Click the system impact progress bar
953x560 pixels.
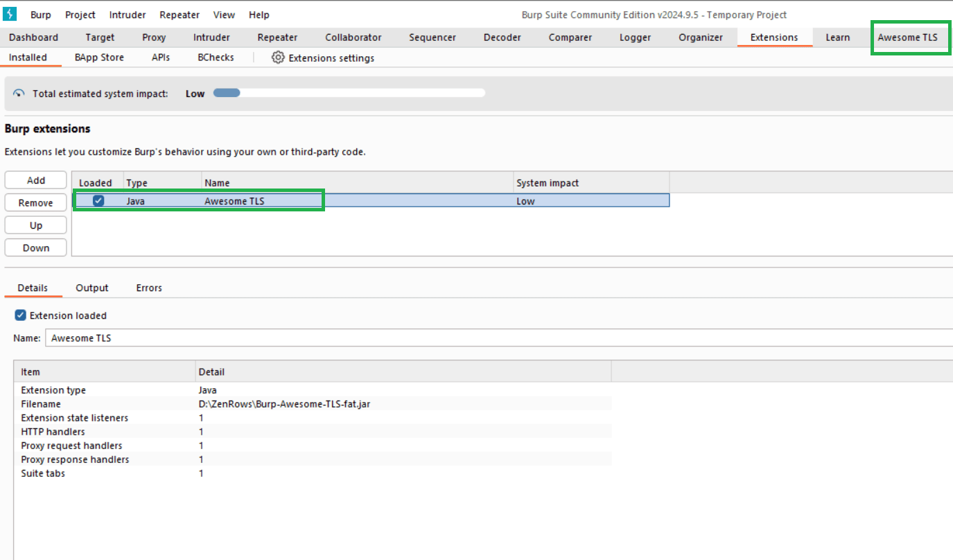click(349, 93)
